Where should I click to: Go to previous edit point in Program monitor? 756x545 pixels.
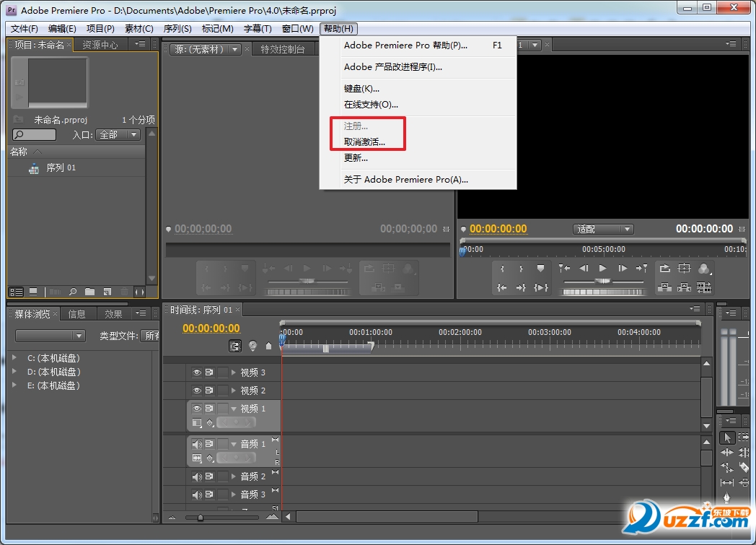click(x=564, y=268)
